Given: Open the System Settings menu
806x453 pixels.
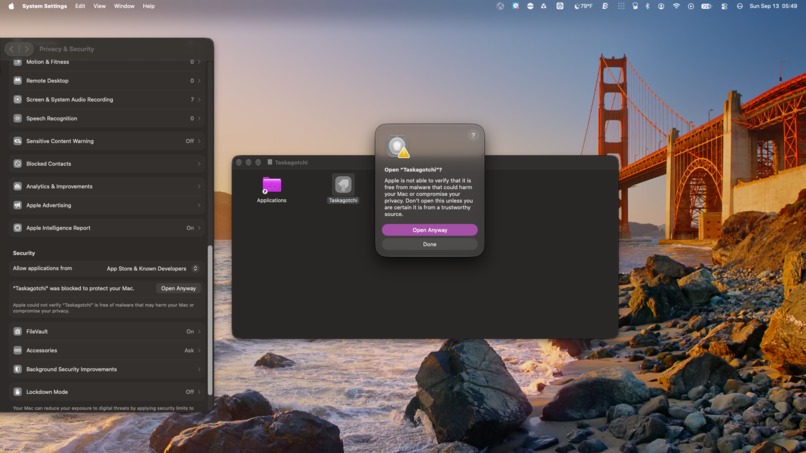Looking at the screenshot, I should pyautogui.click(x=44, y=6).
